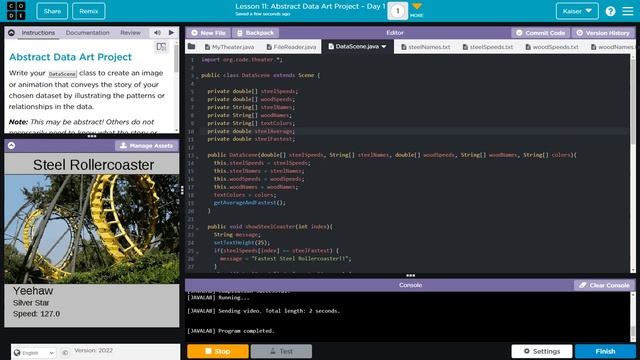Open the Kaiser account dropdown

[x=577, y=11]
